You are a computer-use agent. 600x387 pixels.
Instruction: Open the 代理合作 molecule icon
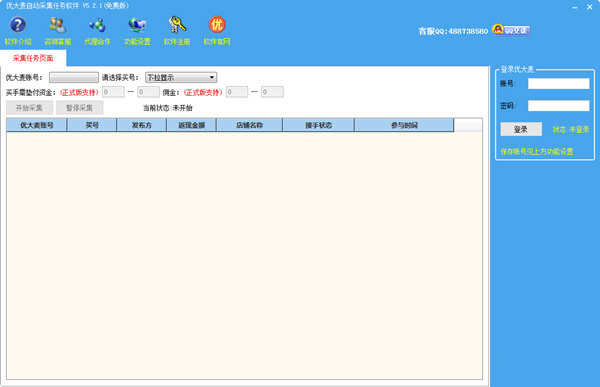pos(97,25)
